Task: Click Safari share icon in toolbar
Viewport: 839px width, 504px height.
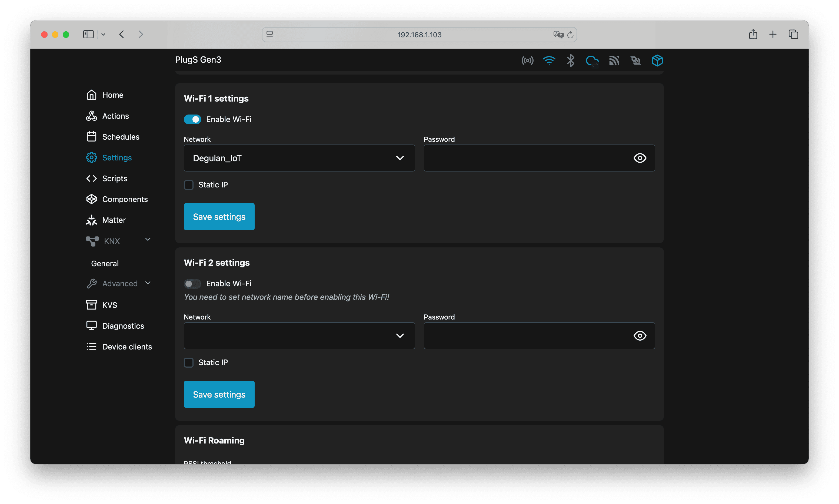Action: (753, 34)
